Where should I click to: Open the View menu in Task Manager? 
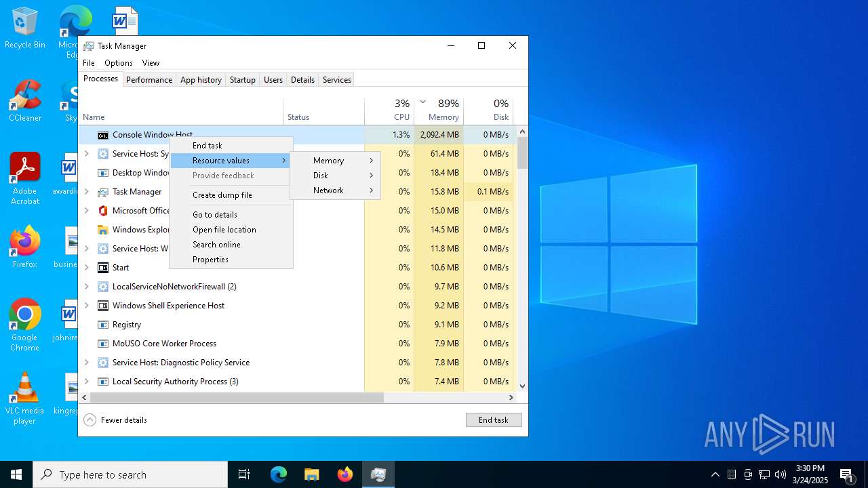click(151, 63)
